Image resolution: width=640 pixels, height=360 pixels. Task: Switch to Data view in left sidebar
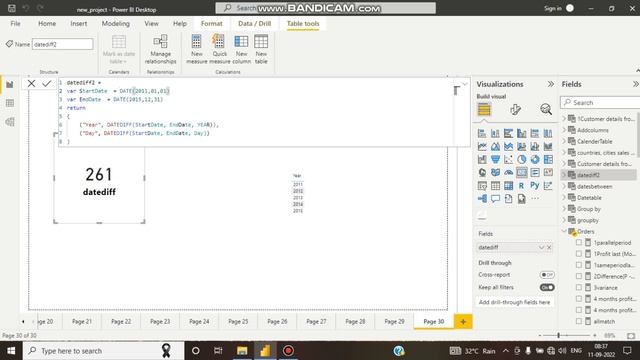tap(10, 103)
